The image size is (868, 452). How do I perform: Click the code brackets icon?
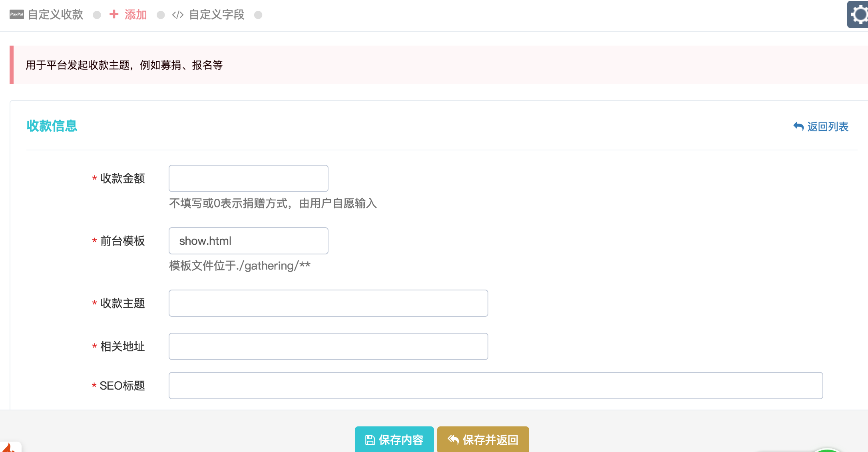(177, 15)
